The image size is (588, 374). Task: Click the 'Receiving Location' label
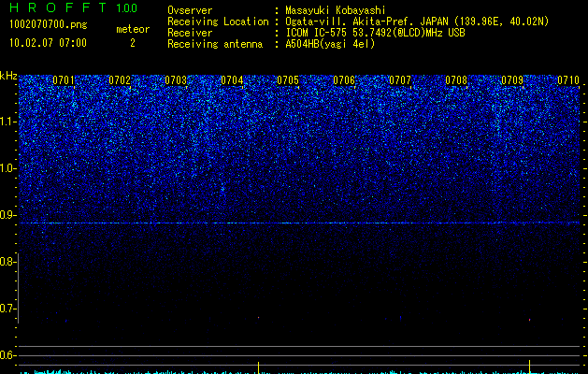tap(218, 22)
